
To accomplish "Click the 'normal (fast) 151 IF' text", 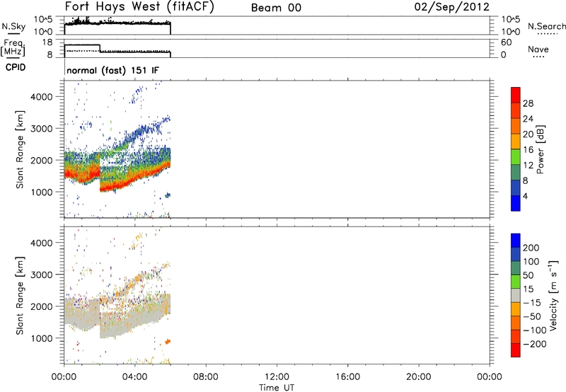I will (x=112, y=70).
